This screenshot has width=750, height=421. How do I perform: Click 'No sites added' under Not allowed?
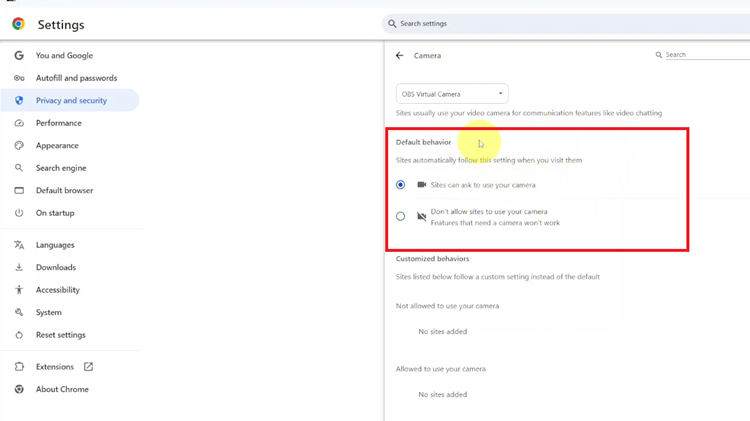coord(442,332)
